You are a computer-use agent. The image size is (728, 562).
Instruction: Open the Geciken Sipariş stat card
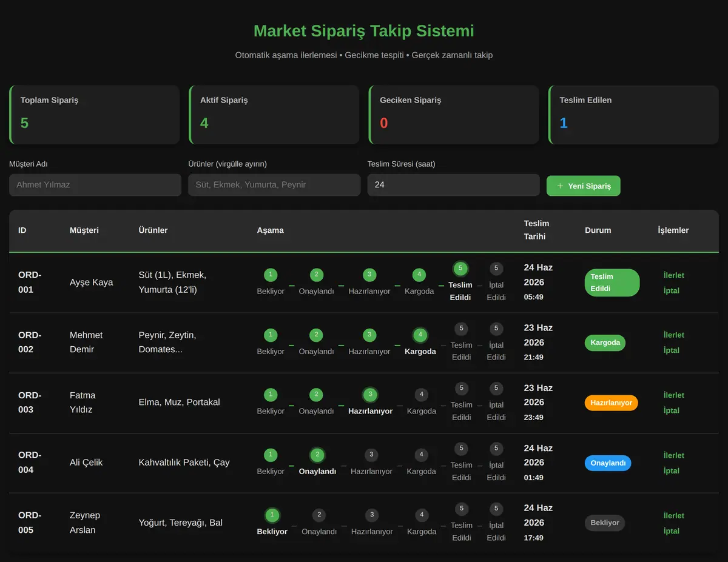454,115
